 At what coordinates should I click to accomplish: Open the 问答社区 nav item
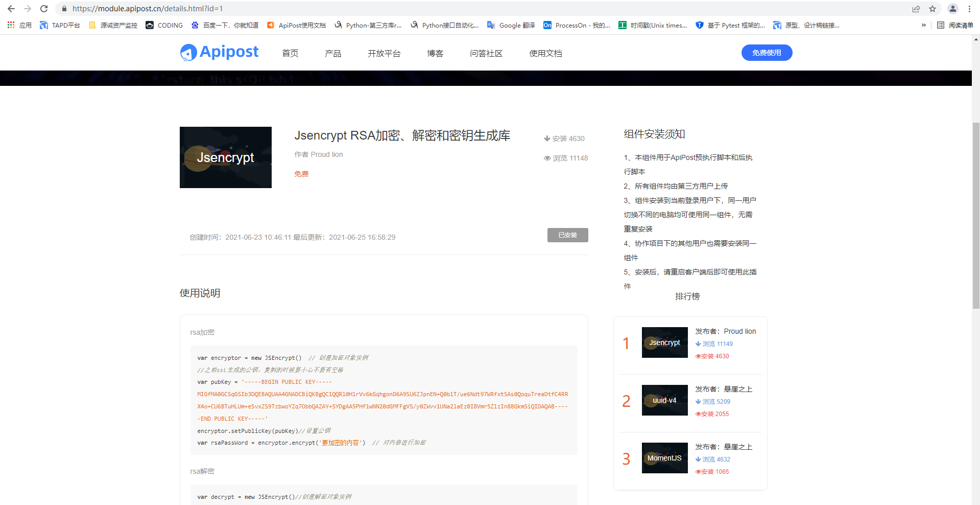(486, 53)
